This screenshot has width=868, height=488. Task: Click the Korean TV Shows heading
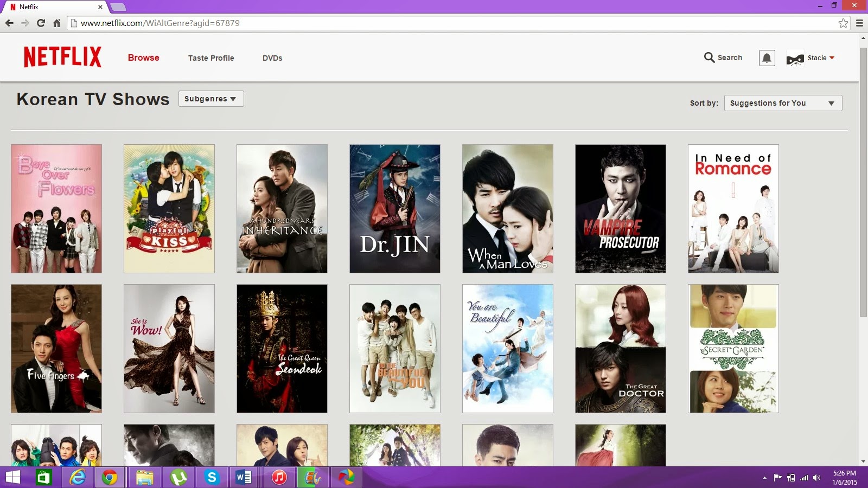[93, 99]
